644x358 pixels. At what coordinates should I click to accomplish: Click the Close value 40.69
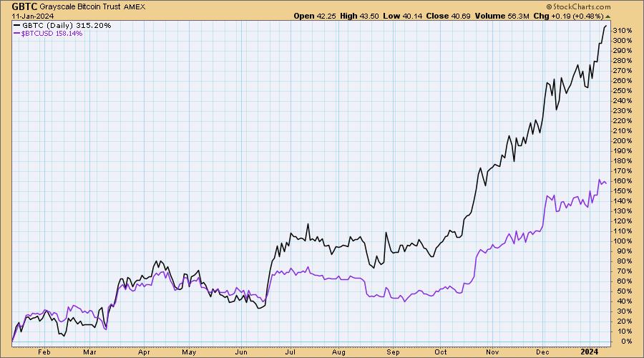[462, 16]
